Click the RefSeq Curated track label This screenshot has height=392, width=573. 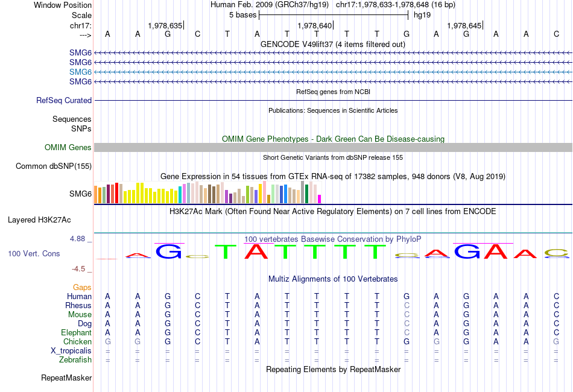coord(64,101)
